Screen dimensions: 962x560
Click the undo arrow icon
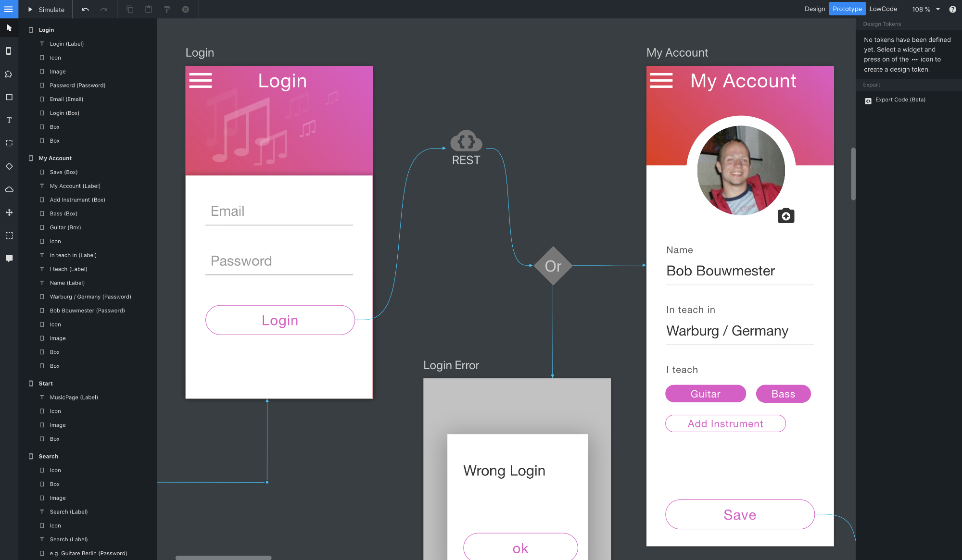(85, 9)
